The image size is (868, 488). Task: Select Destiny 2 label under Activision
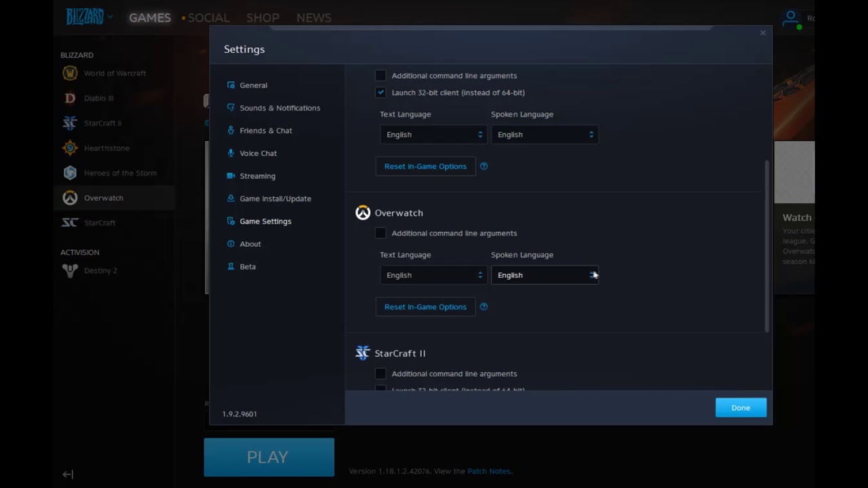[100, 270]
